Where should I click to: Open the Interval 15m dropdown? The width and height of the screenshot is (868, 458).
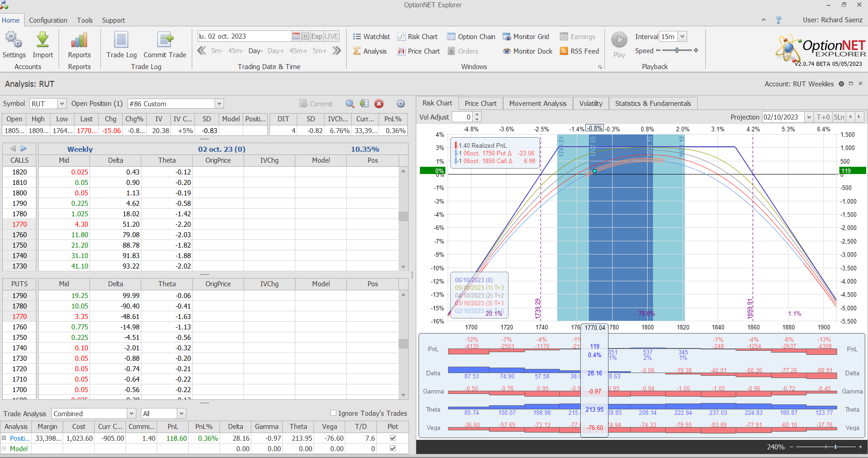tap(682, 36)
